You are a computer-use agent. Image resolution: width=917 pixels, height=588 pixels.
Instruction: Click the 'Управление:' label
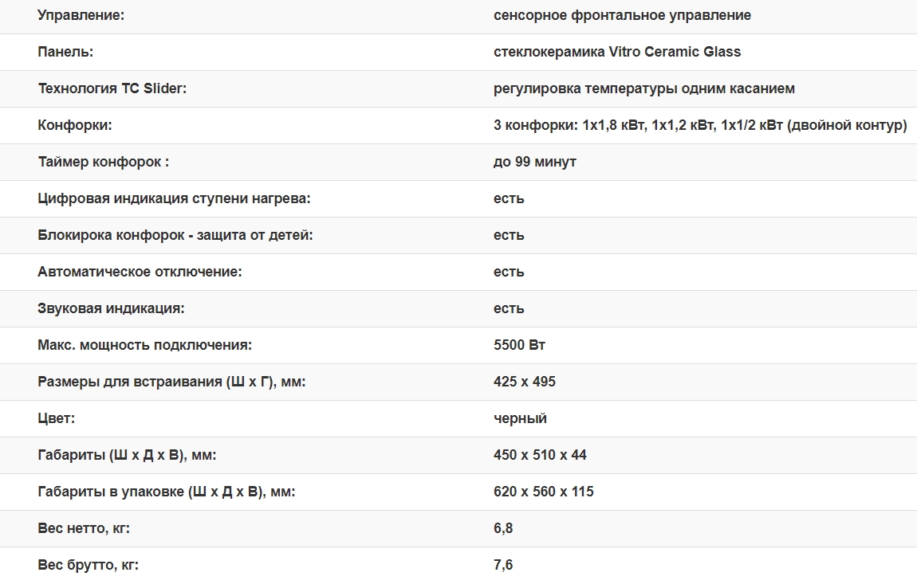pos(81,15)
